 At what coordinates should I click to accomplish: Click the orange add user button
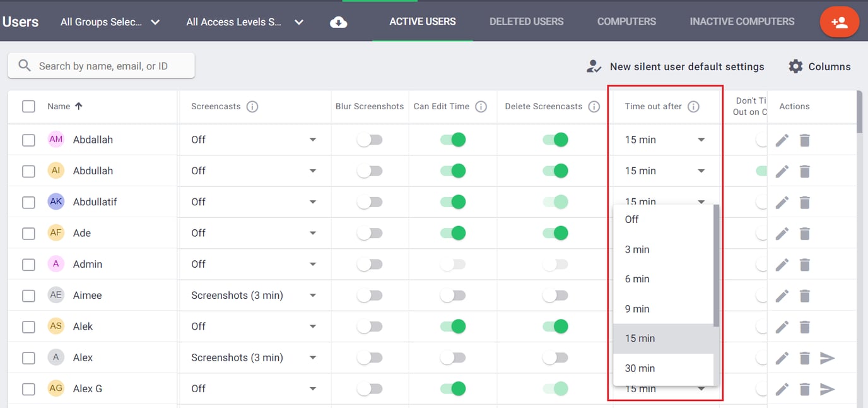tap(839, 22)
